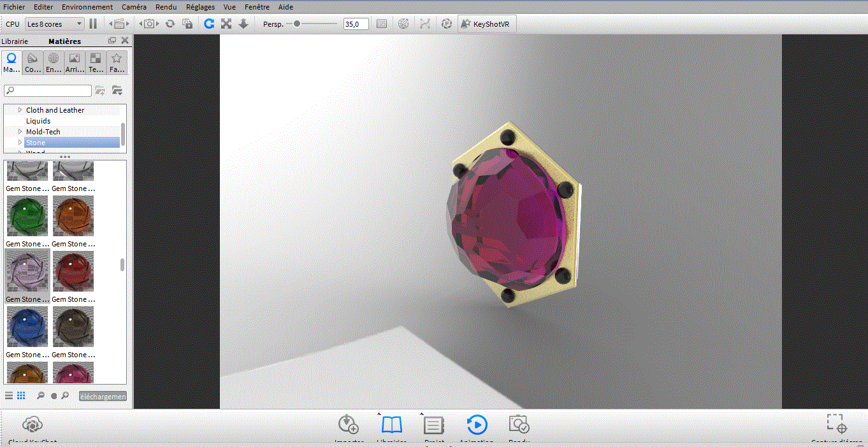Image resolution: width=868 pixels, height=447 pixels.
Task: Increase thumbnail size with right magnifier
Action: tap(65, 396)
